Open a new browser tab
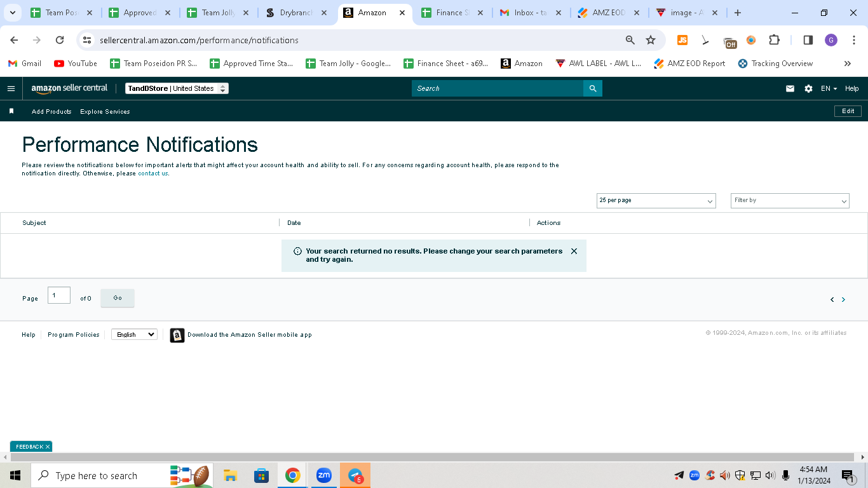 coord(737,13)
